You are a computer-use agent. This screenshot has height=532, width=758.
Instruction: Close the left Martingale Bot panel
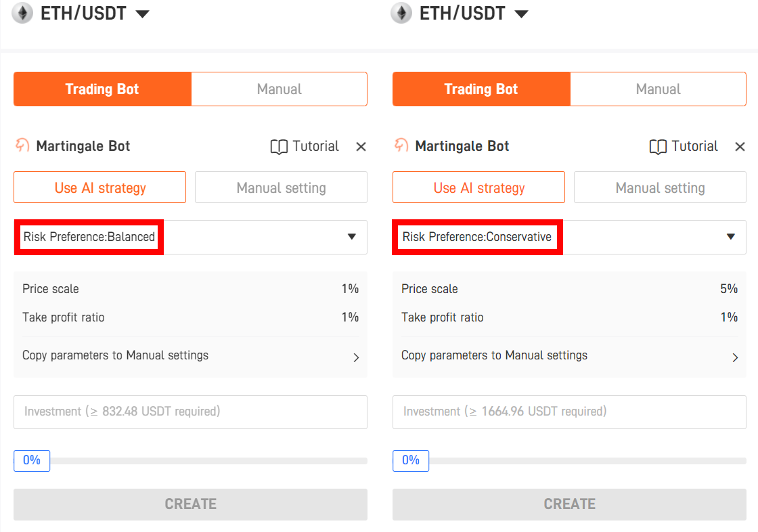click(361, 146)
